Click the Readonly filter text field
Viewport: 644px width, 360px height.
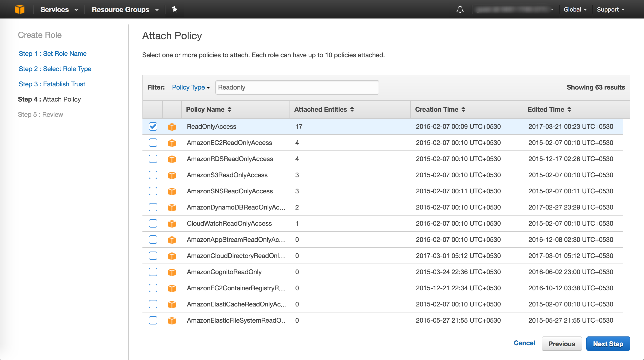[x=297, y=87]
